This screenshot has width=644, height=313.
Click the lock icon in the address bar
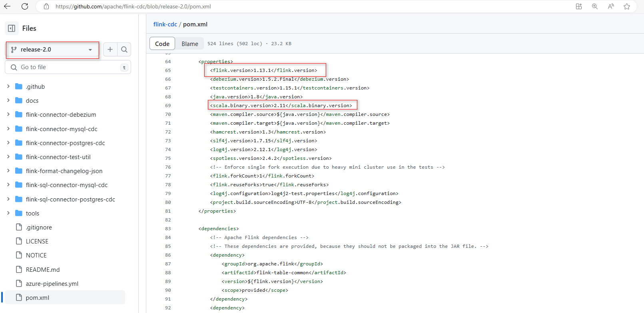point(46,6)
